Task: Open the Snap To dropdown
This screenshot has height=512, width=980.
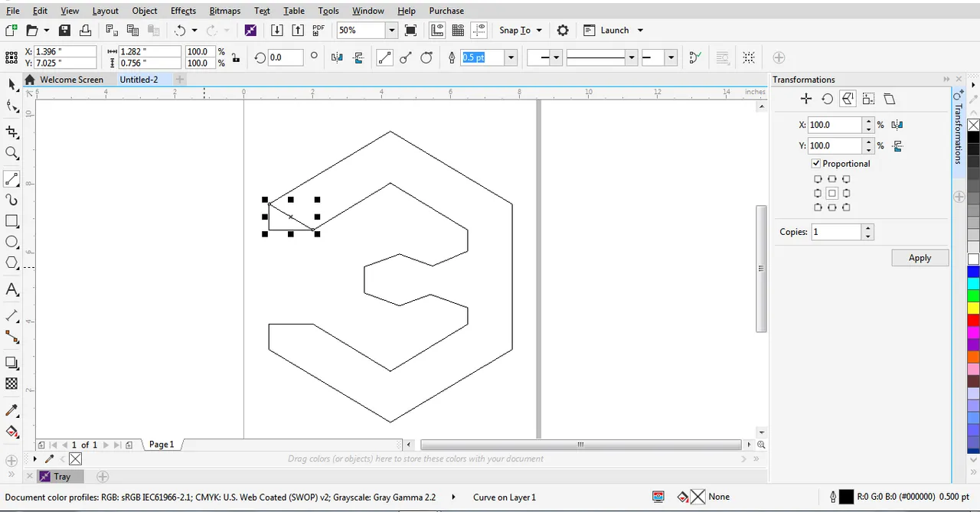Action: tap(521, 31)
